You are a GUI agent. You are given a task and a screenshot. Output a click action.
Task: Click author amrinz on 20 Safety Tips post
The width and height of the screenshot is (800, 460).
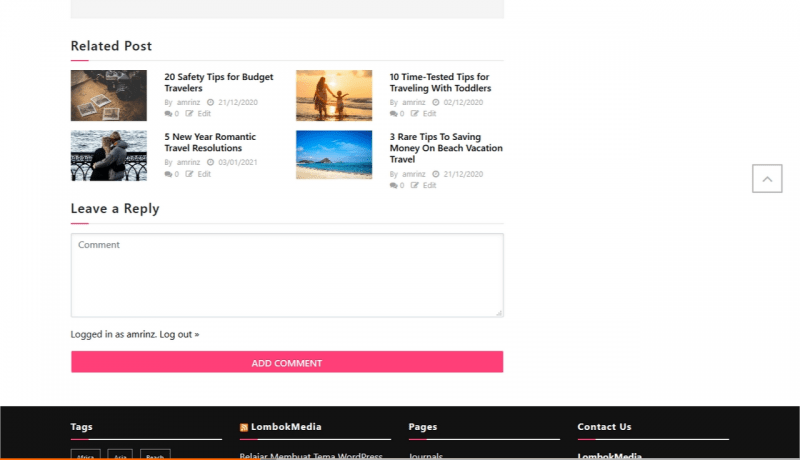tap(188, 102)
